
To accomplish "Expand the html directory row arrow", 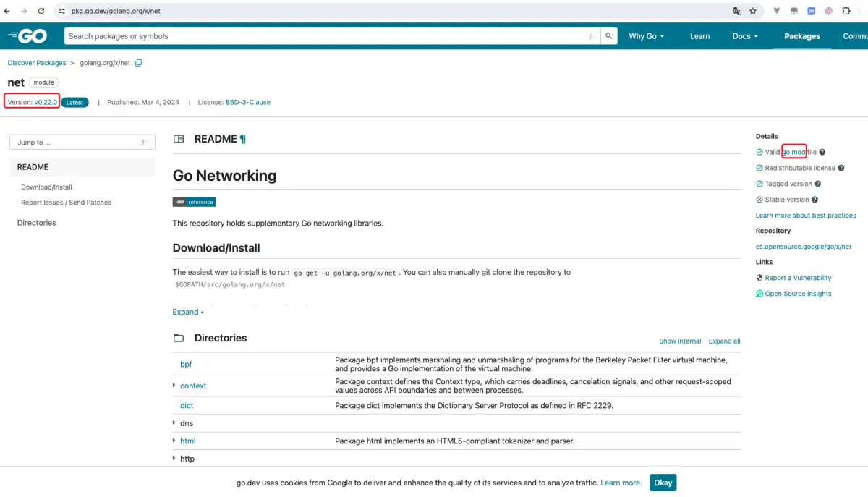I will (x=174, y=441).
